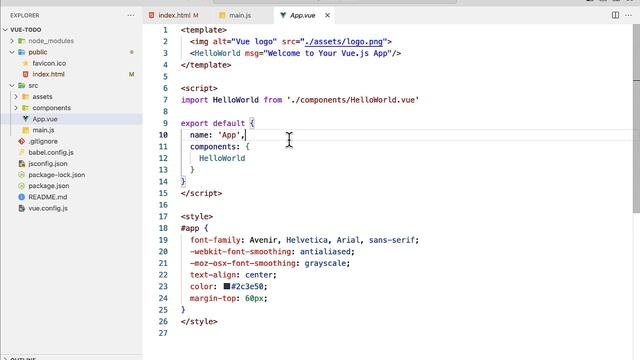This screenshot has width=640, height=360.
Task: Open babel.config.js file
Action: pos(51,152)
